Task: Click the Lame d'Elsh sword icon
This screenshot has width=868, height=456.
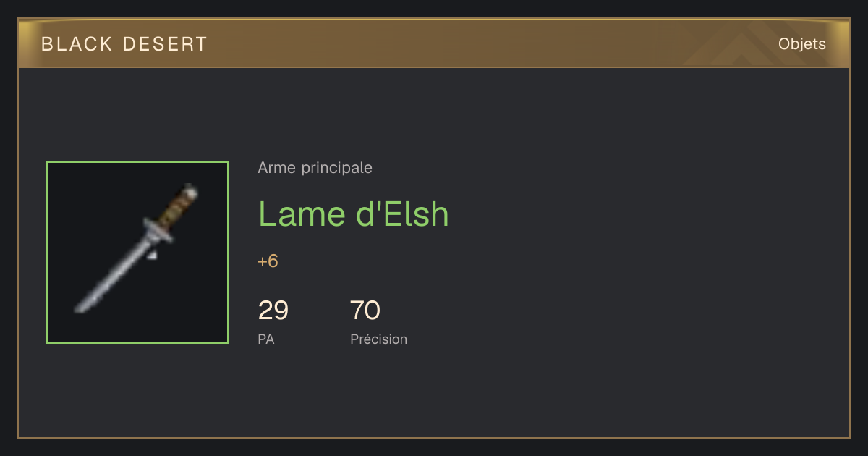Action: (137, 250)
